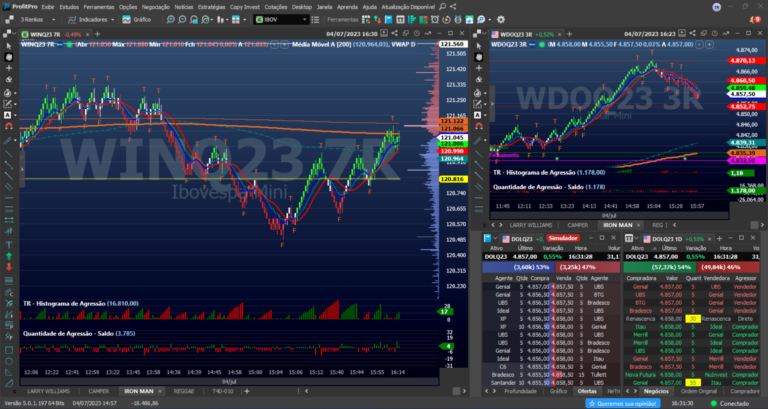Screen dimensions: 768x409
Task: Select the eraser tool in WINQ23 sidebar
Action: 9,79
